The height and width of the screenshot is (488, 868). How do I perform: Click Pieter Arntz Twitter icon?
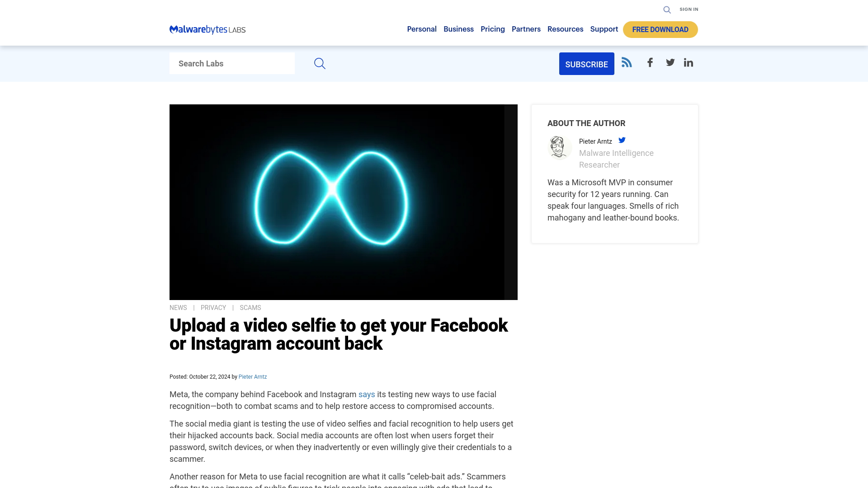[622, 140]
